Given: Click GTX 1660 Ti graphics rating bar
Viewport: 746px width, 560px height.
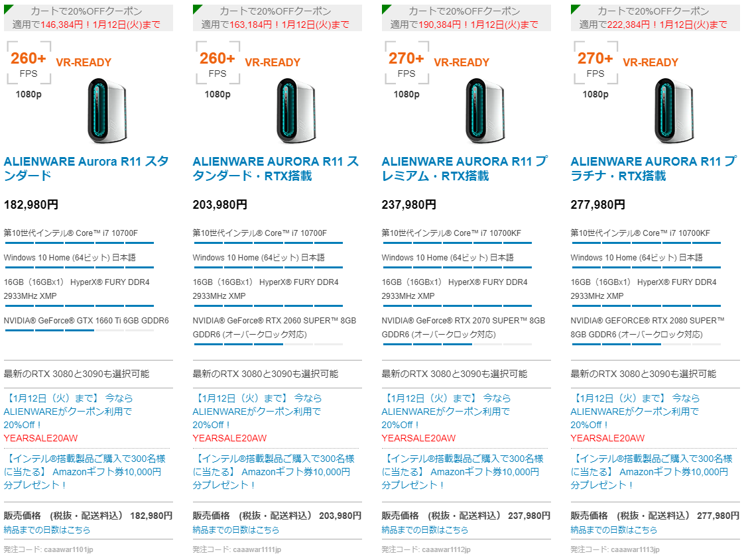Looking at the screenshot, I should pyautogui.click(x=79, y=330).
